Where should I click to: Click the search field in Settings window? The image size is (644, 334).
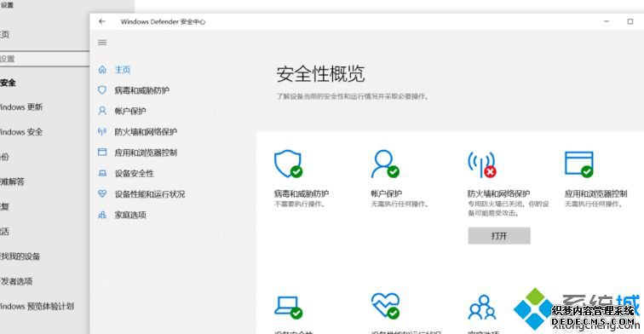coord(44,59)
